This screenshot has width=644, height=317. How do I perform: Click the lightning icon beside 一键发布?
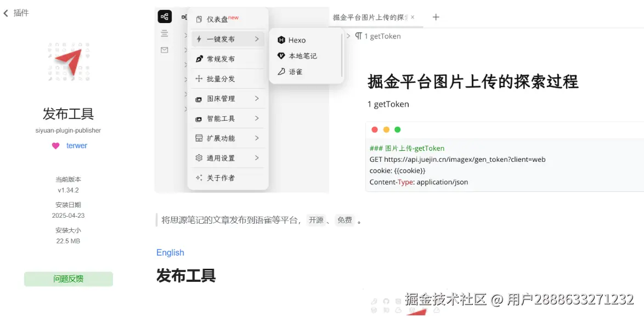pos(199,39)
